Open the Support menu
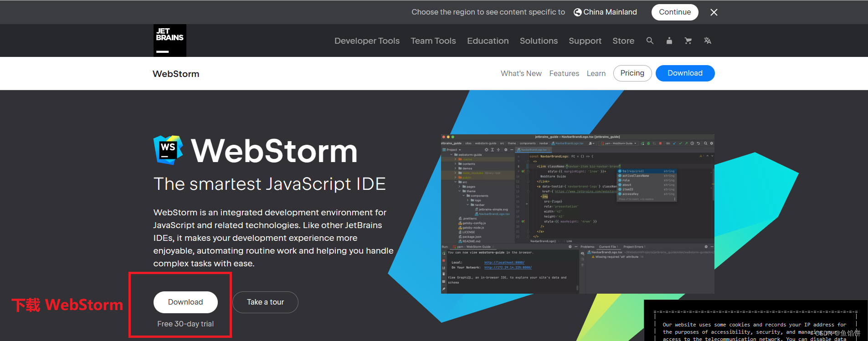 (x=585, y=41)
